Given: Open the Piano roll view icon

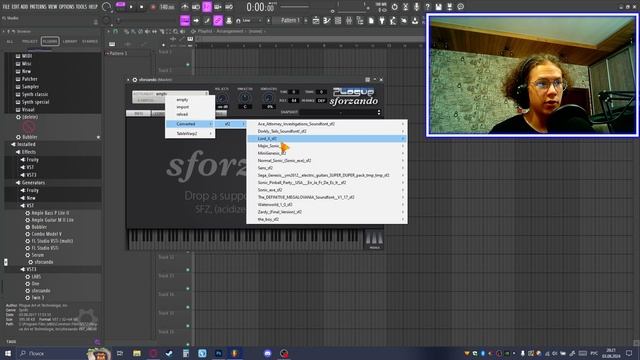Looking at the screenshot, I should pyautogui.click(x=327, y=20).
